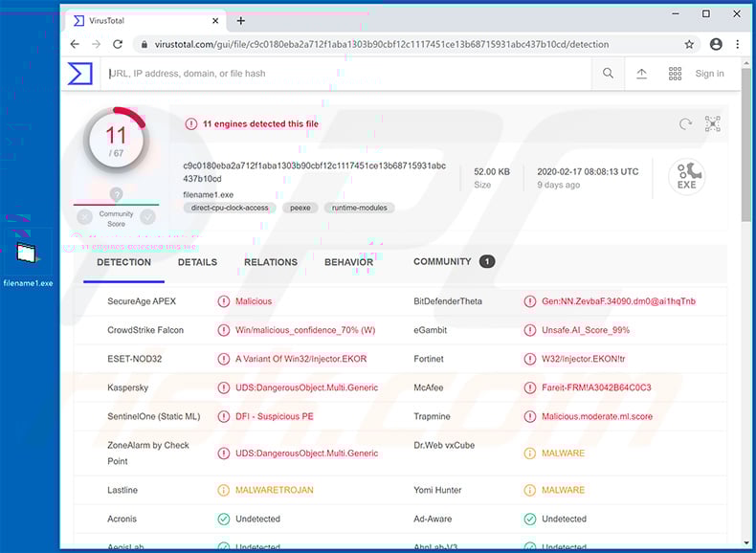
Task: Close the VirusTotal browser tab
Action: pyautogui.click(x=215, y=21)
